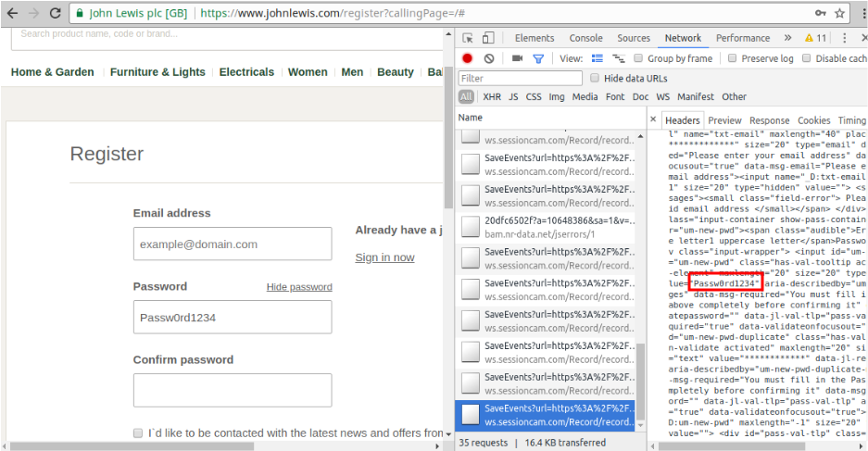Filter requests by CSS
868x451 pixels.
coord(534,97)
